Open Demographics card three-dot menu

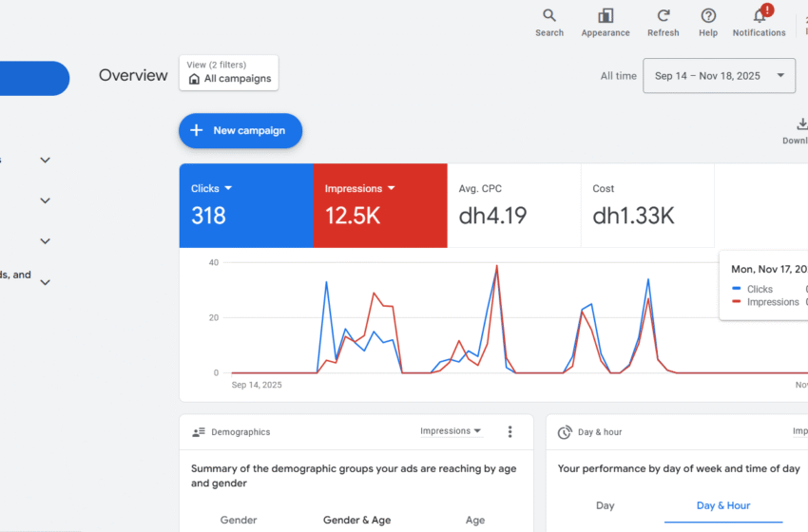tap(510, 432)
